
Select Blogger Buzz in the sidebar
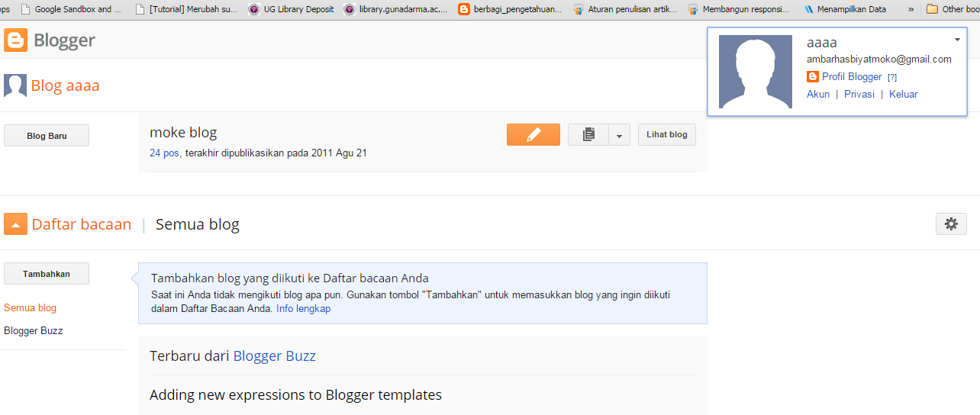tap(34, 331)
